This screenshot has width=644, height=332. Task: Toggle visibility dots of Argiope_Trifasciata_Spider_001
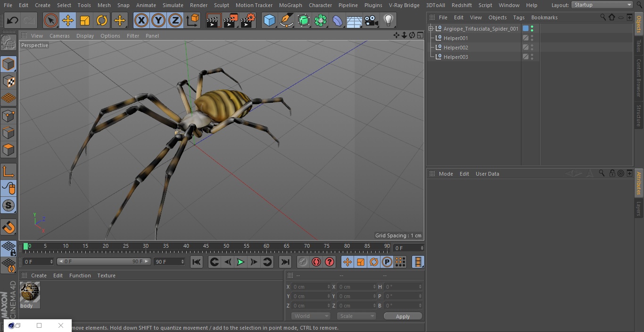(532, 29)
